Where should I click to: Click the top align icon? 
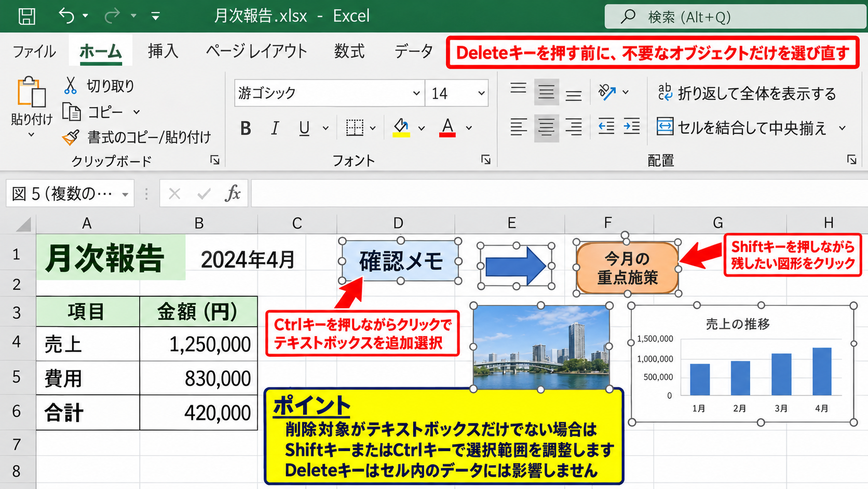518,88
